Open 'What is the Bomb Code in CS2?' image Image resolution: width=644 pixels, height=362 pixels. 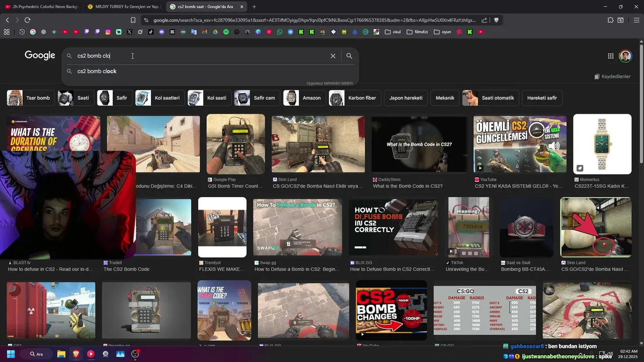click(x=419, y=144)
